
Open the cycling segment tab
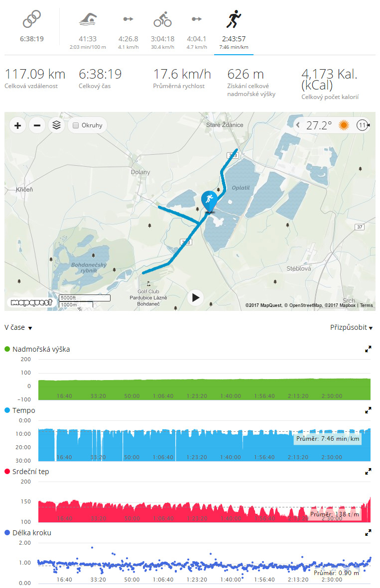click(162, 20)
